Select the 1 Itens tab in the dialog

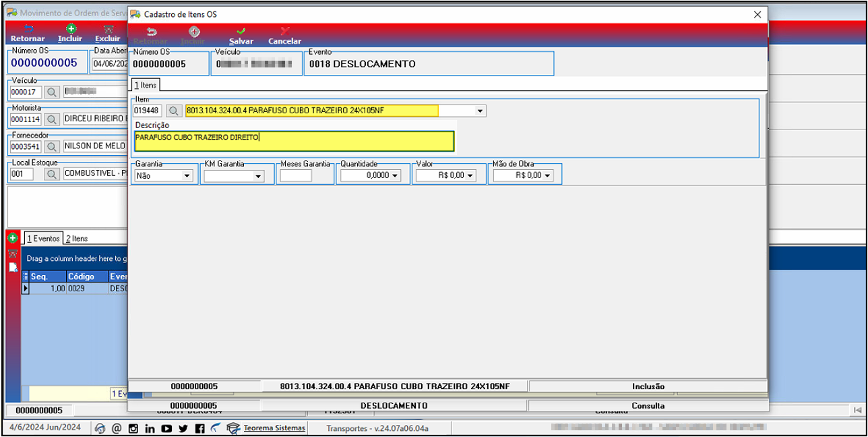pyautogui.click(x=145, y=85)
